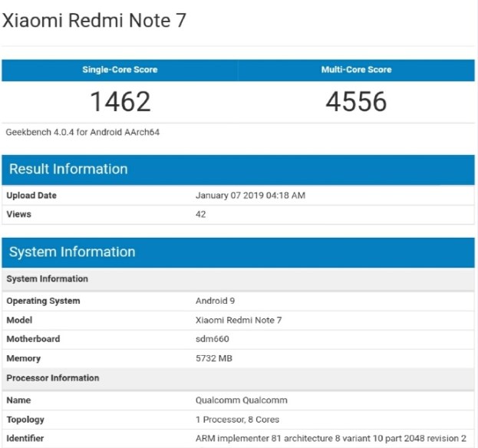Click the blue System Information section header
Image resolution: width=478 pixels, height=448 pixels.
[x=238, y=252]
